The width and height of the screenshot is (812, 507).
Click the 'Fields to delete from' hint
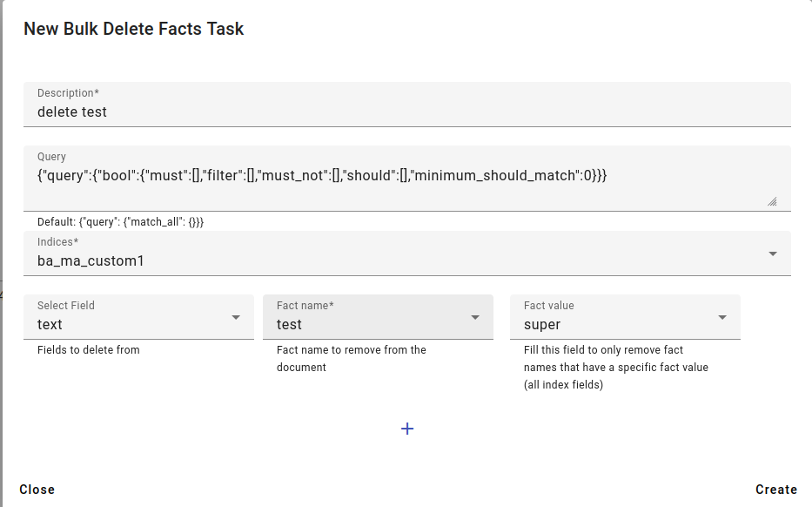click(x=89, y=350)
